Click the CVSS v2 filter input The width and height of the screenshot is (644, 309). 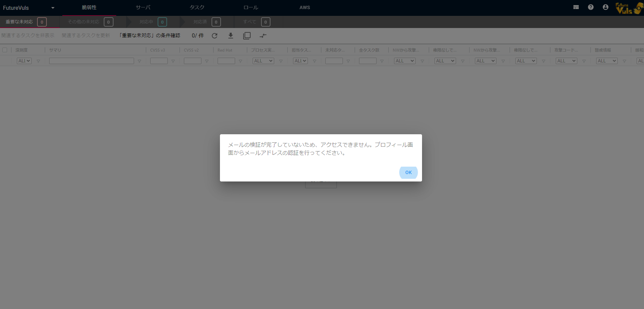pyautogui.click(x=193, y=61)
